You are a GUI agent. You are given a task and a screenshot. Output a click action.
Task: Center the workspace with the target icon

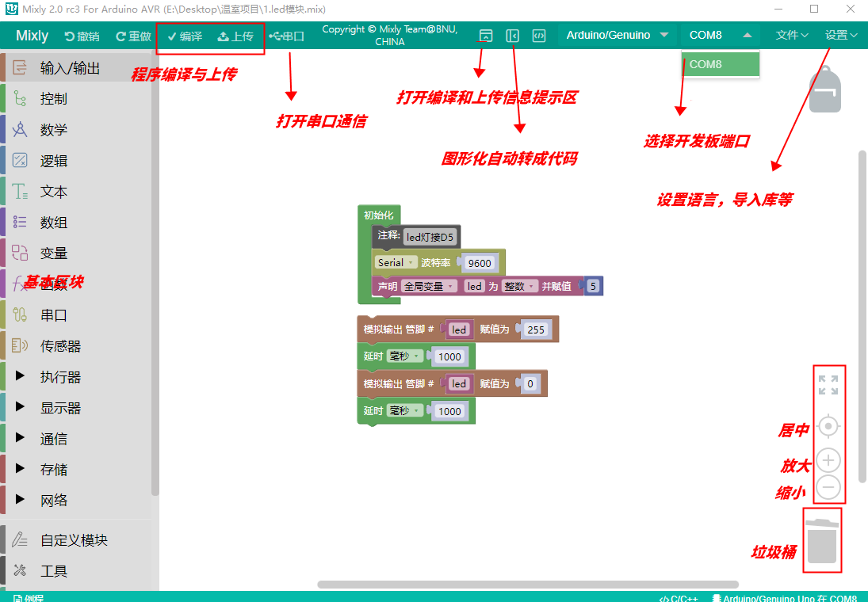[x=828, y=426]
